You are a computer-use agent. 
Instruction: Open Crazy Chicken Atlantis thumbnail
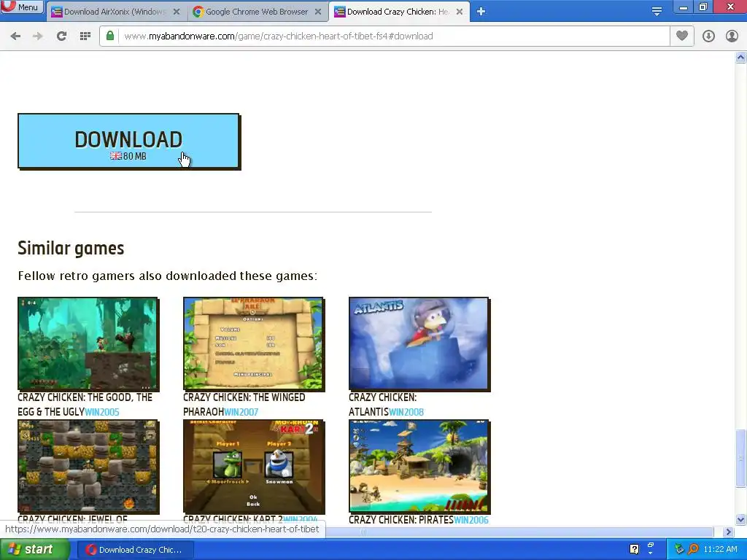419,344
